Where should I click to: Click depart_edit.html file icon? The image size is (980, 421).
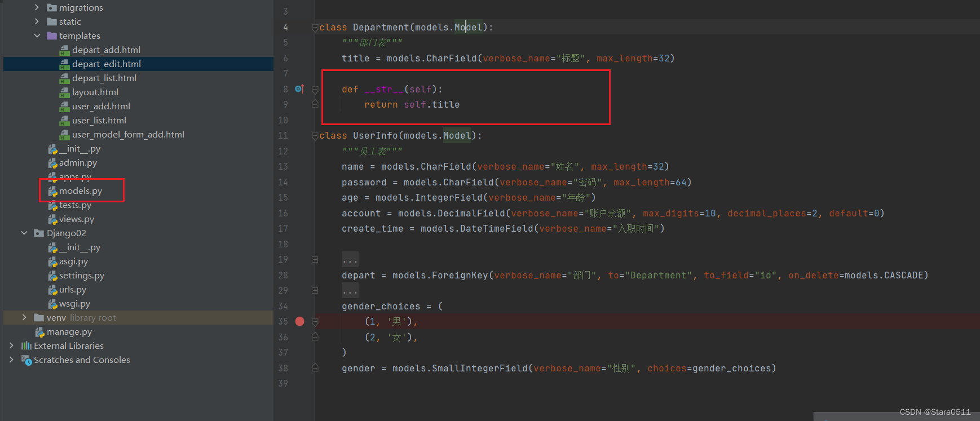pyautogui.click(x=65, y=64)
